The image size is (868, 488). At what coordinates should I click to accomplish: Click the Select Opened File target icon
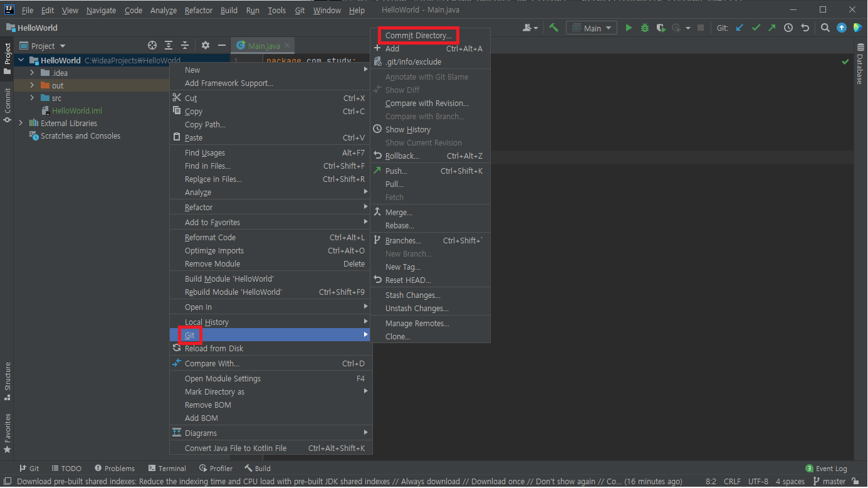[x=152, y=45]
